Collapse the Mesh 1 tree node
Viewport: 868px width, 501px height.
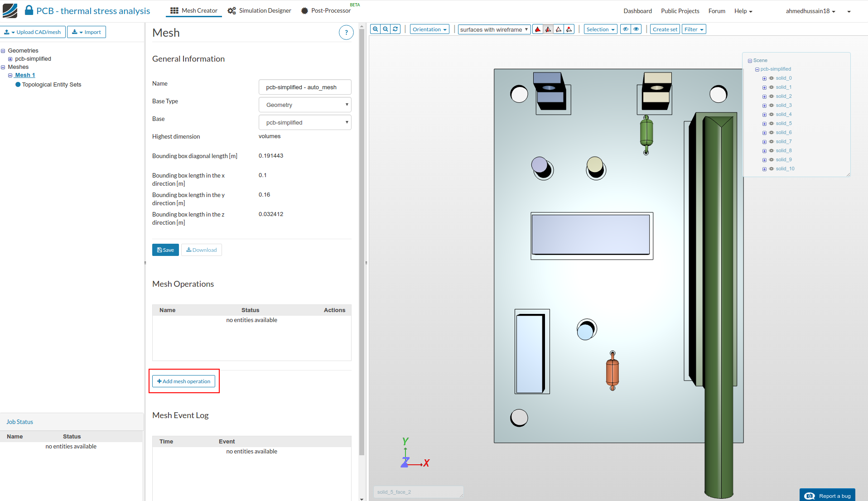coord(10,75)
